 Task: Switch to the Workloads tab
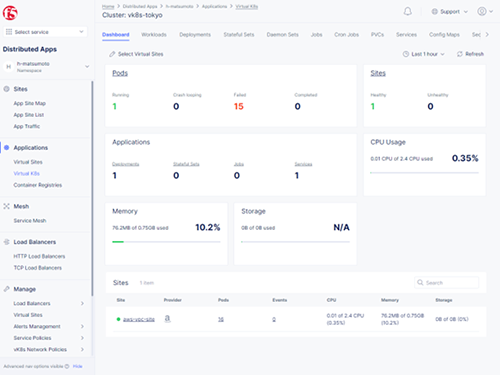click(x=154, y=35)
